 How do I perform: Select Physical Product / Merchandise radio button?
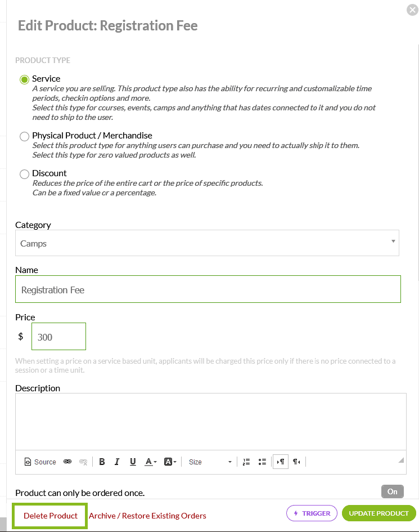click(24, 136)
